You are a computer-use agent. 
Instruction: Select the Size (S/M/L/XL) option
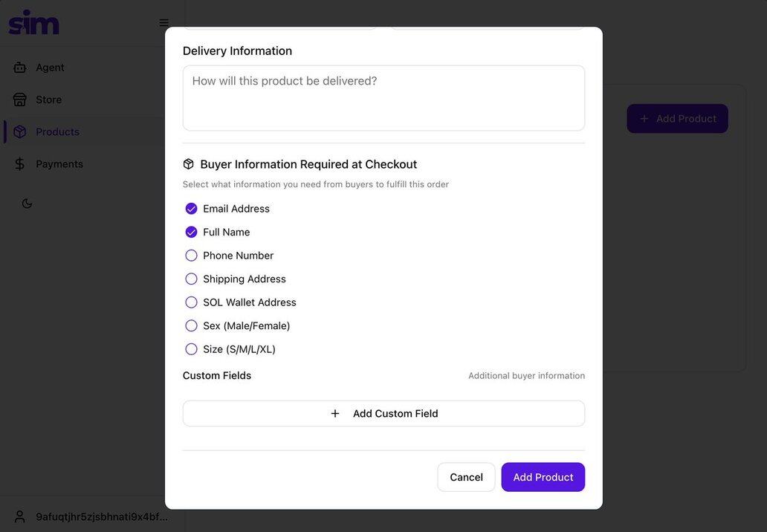[x=192, y=349]
